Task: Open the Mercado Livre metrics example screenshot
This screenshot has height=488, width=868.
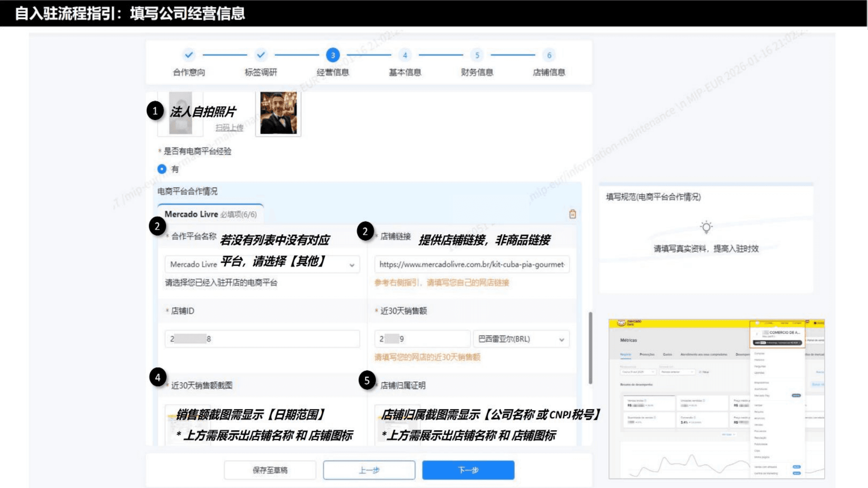Action: 717,399
